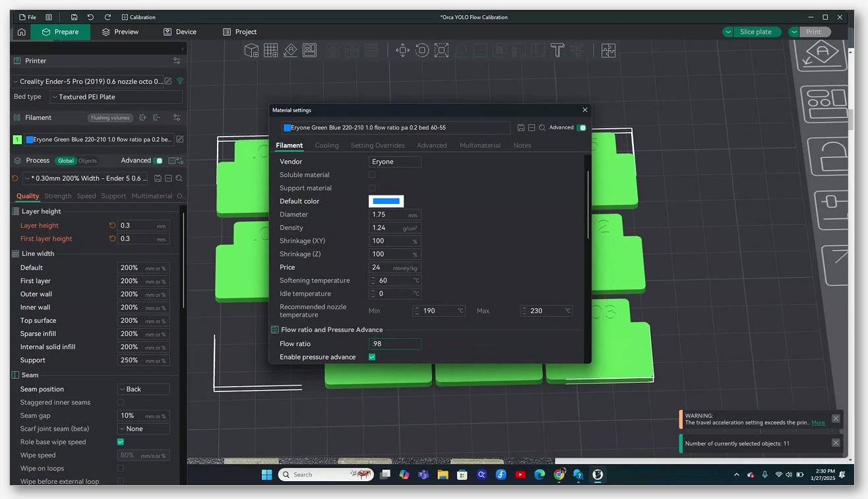Click the save project icon in title bar
Viewport: 868px width, 499px height.
[74, 17]
